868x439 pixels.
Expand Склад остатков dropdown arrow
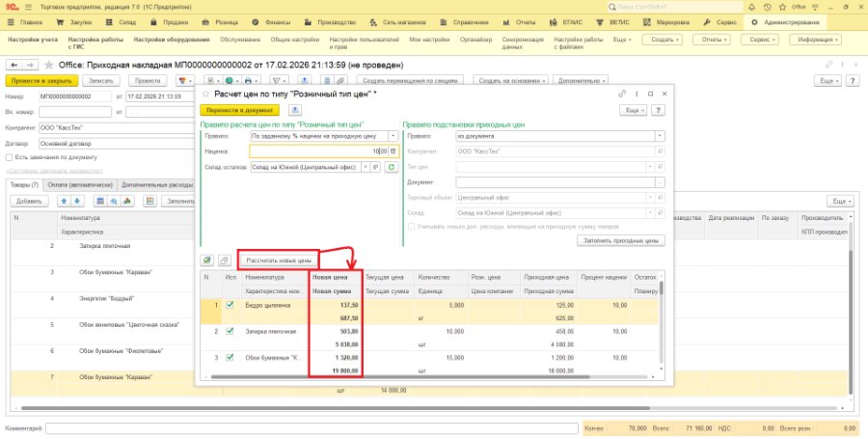pos(366,167)
